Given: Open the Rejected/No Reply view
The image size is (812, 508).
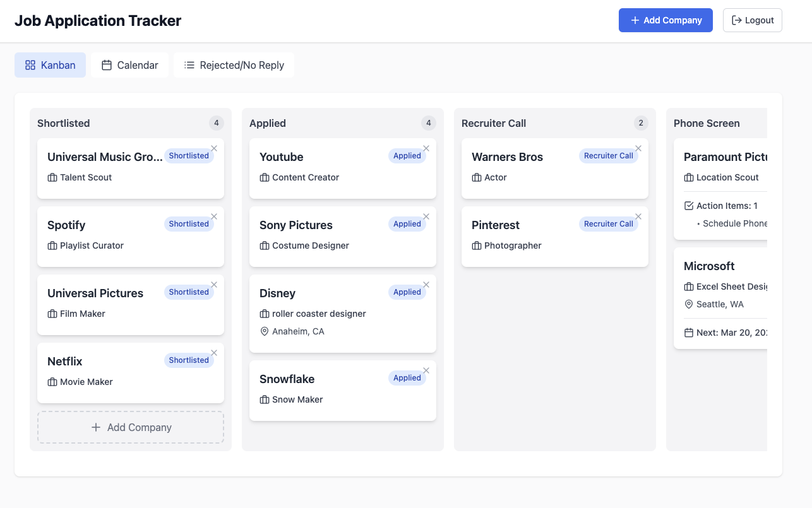Looking at the screenshot, I should pyautogui.click(x=234, y=64).
